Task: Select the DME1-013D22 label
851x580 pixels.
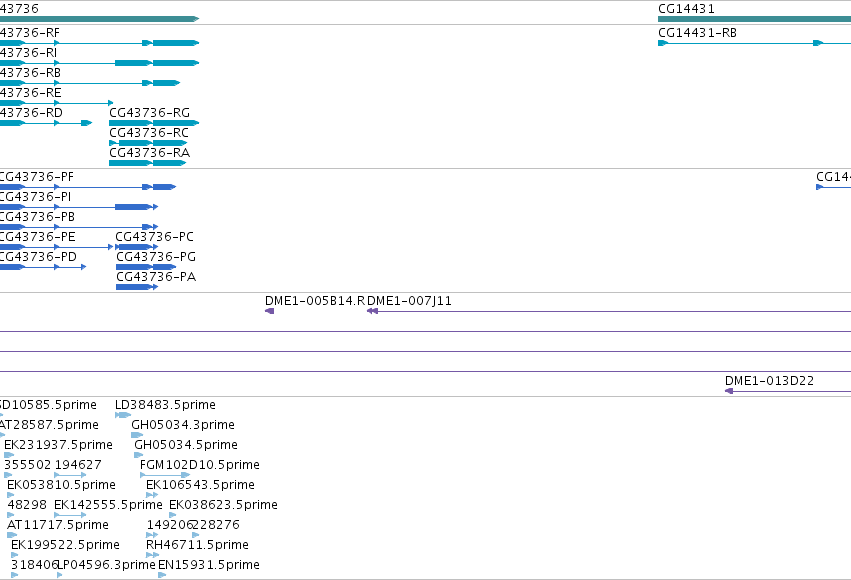Action: coord(769,381)
